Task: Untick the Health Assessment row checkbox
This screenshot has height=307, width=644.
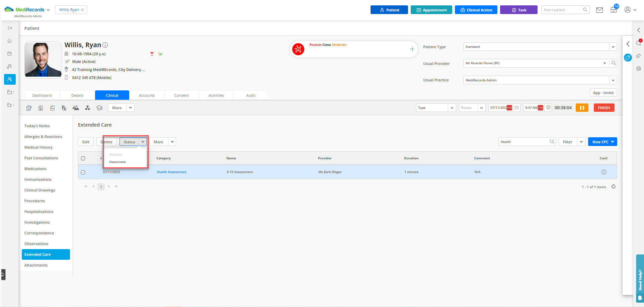Action: pyautogui.click(x=83, y=172)
